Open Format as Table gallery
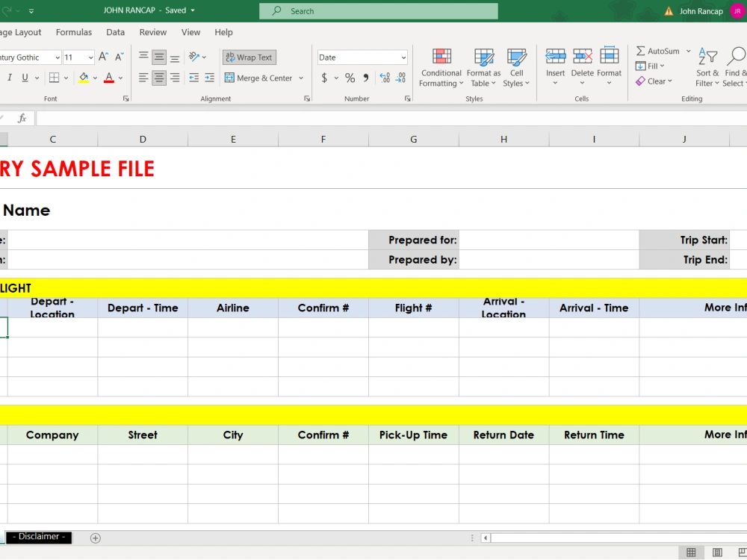The height and width of the screenshot is (560, 747). pyautogui.click(x=483, y=67)
